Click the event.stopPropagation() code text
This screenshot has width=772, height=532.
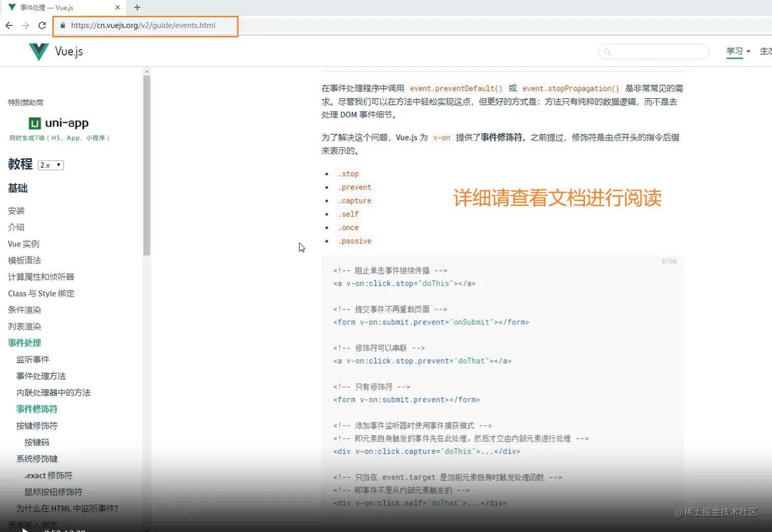click(571, 88)
